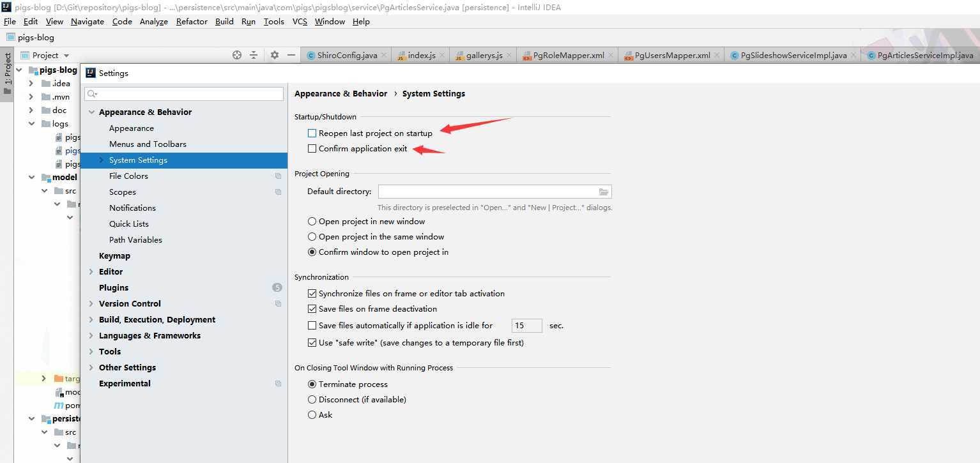Close the PgSlideshowServiceImpl.java editor tab
The width and height of the screenshot is (980, 463).
[854, 56]
